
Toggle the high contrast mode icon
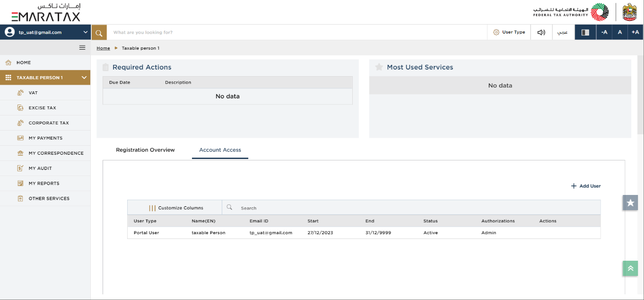[x=585, y=32]
